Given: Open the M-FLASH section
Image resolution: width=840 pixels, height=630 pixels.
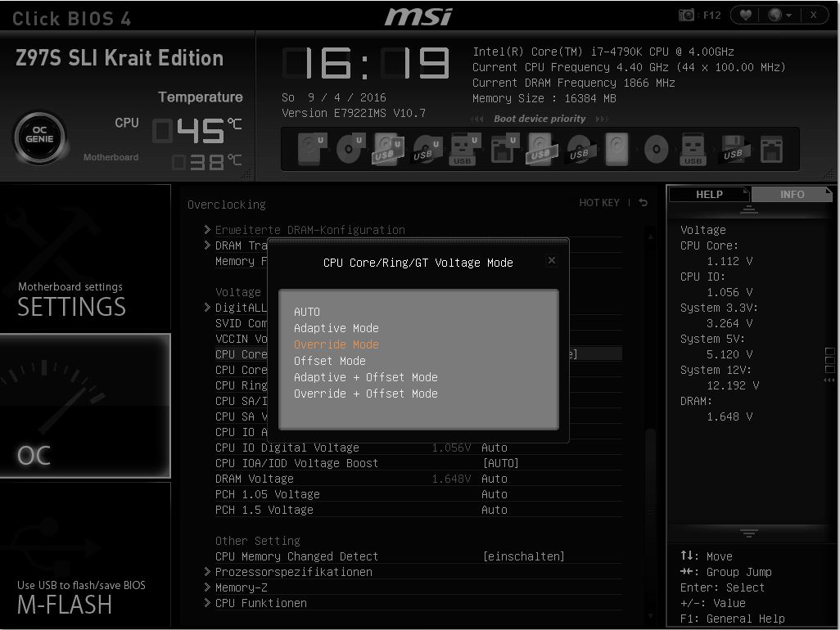Looking at the screenshot, I should pyautogui.click(x=85, y=555).
